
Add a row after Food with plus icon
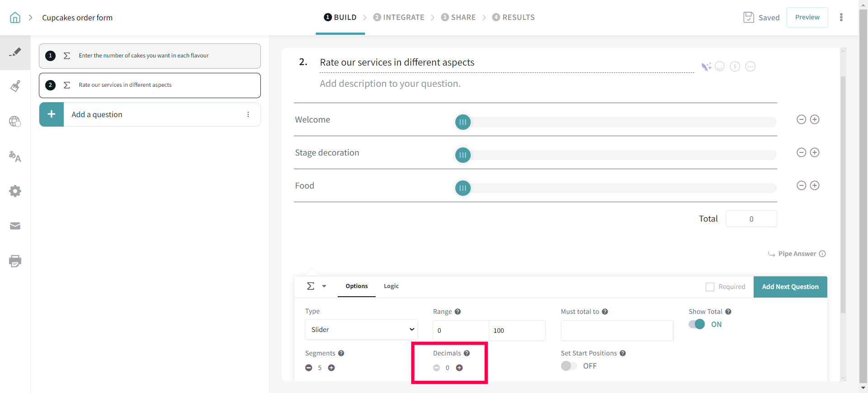point(815,185)
